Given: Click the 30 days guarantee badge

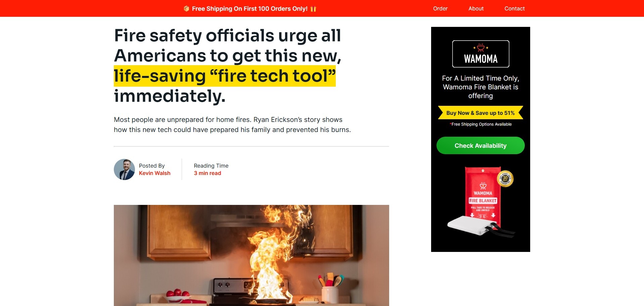Looking at the screenshot, I should (505, 179).
